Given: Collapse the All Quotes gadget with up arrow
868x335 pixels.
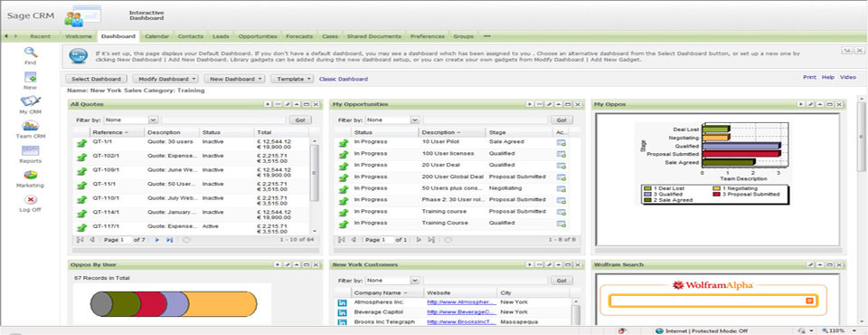Looking at the screenshot, I should 297,104.
